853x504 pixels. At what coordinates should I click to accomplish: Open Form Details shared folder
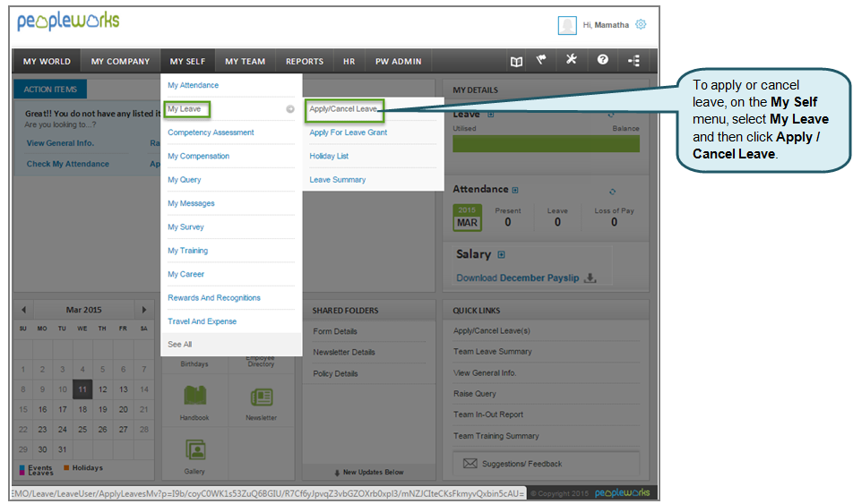point(335,331)
